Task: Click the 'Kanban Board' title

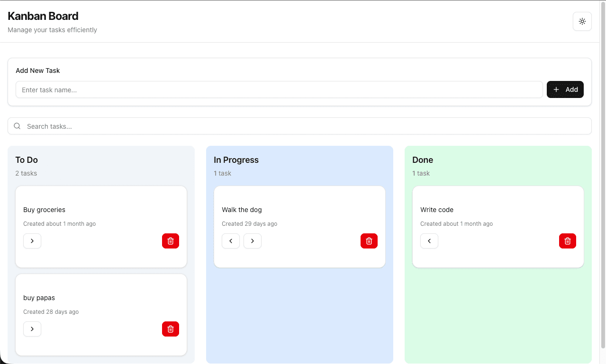Action: click(43, 16)
